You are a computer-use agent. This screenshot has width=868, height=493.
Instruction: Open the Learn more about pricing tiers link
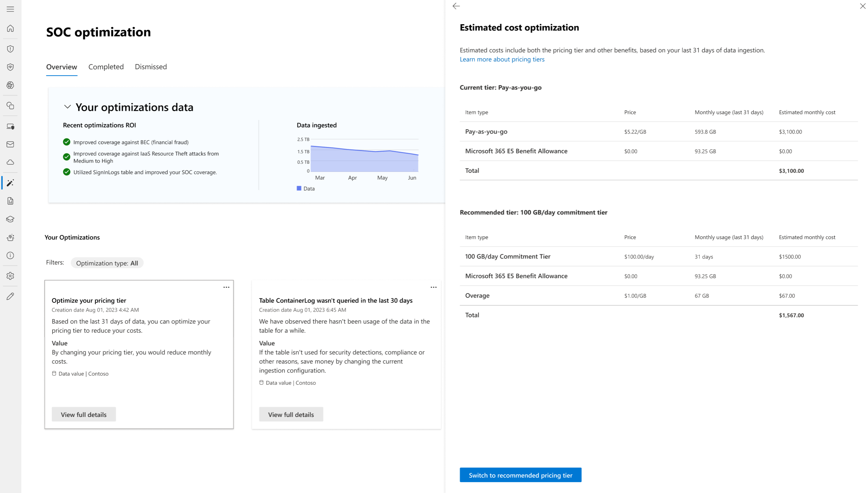502,59
